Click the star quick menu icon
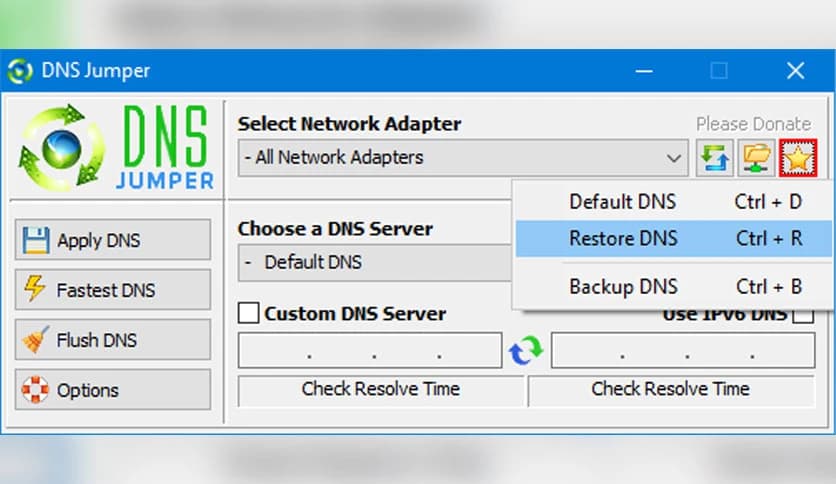 click(x=798, y=158)
